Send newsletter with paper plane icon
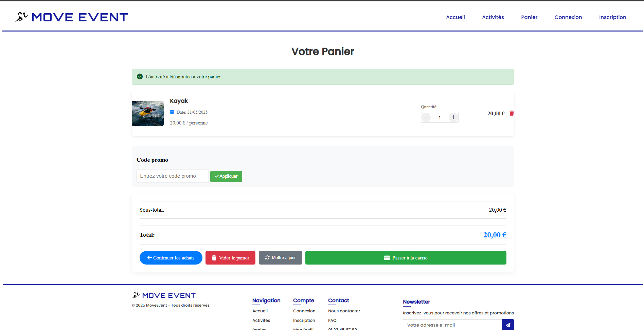The height and width of the screenshot is (330, 644). [507, 325]
